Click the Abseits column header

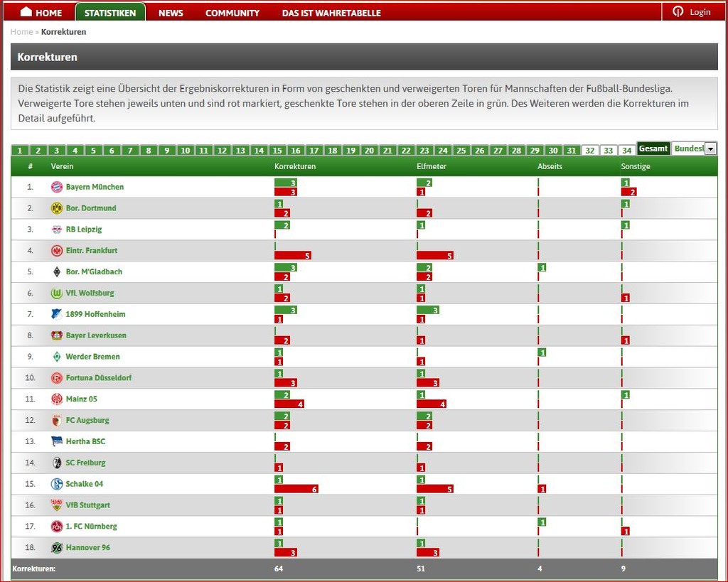point(550,166)
